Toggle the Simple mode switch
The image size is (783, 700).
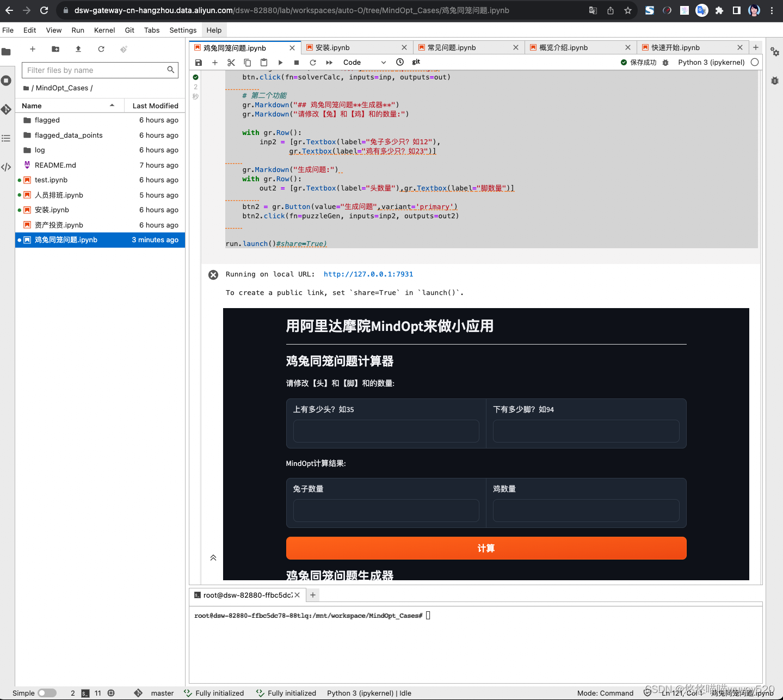(47, 693)
